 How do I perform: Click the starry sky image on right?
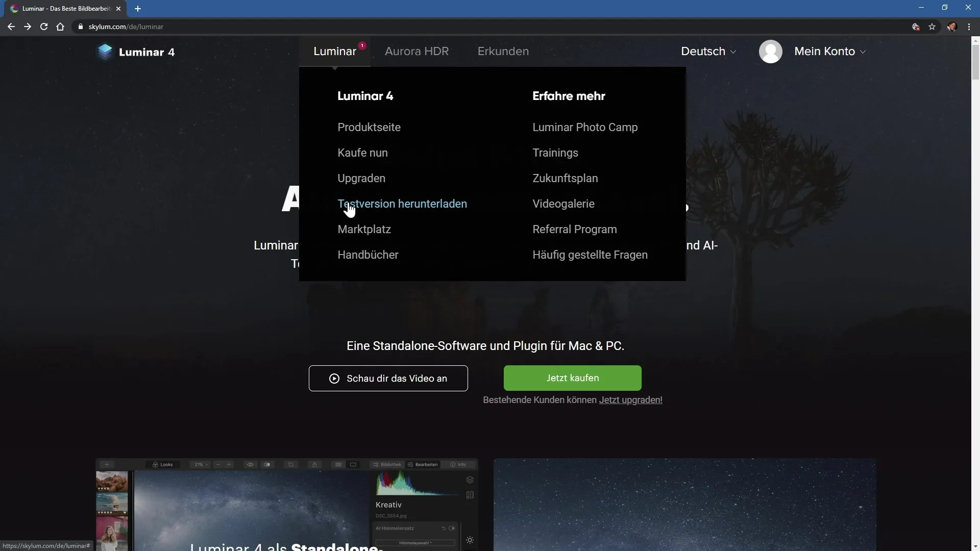coord(684,505)
